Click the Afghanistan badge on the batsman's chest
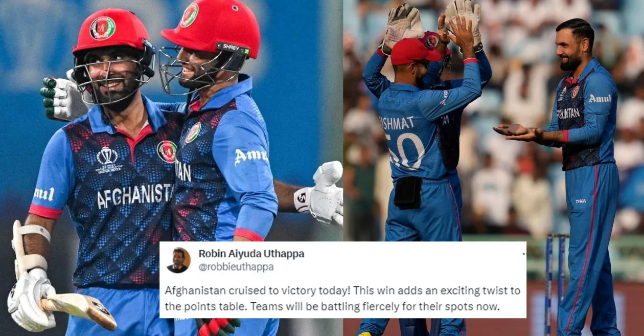Screen dimensions: 644x336 [x=167, y=151]
